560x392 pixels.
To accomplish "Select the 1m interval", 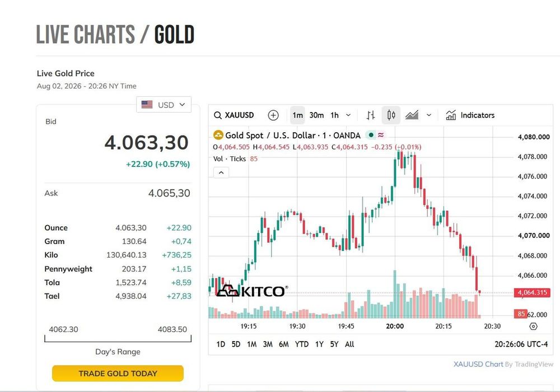I will [297, 115].
